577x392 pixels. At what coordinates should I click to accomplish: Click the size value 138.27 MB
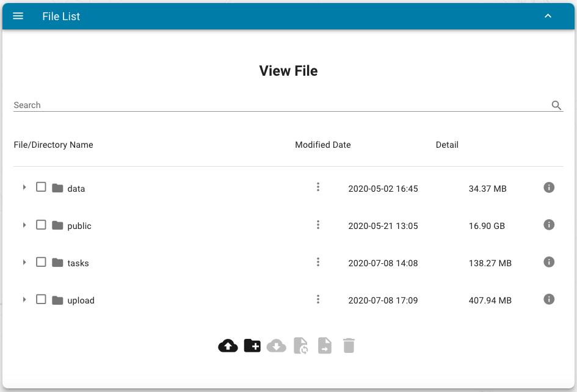(x=490, y=263)
